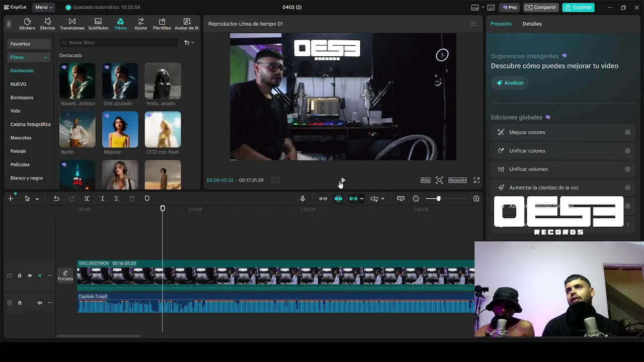Click the microphone record voiceover icon
The height and width of the screenshot is (362, 644).
(302, 199)
